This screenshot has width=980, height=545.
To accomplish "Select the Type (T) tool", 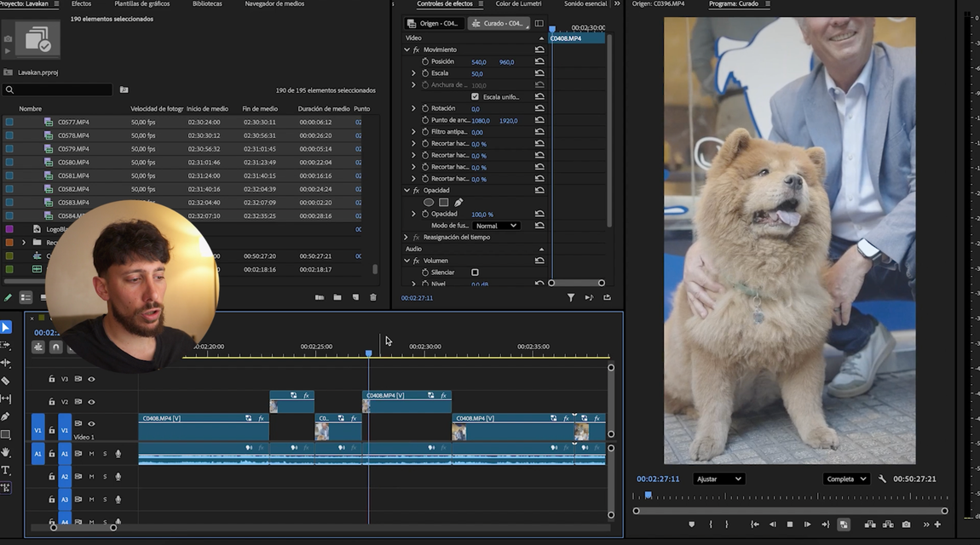I will pyautogui.click(x=6, y=470).
